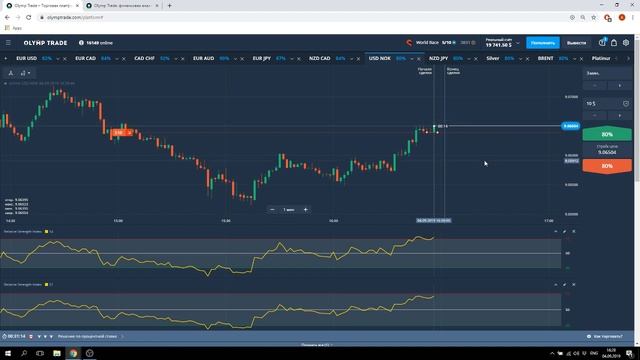Viewport: 640px width, 360px height.
Task: Close the NZD JPY asset tab
Action: 476,59
